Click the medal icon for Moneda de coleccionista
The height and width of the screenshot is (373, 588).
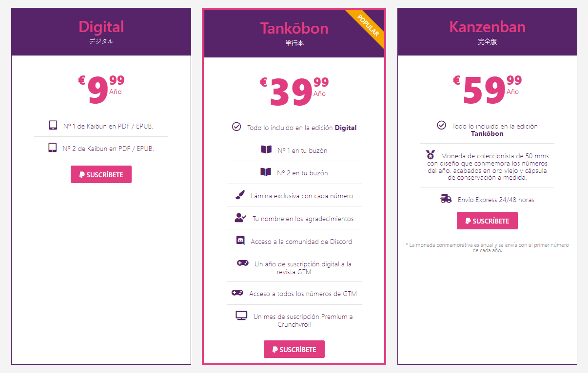coord(430,155)
